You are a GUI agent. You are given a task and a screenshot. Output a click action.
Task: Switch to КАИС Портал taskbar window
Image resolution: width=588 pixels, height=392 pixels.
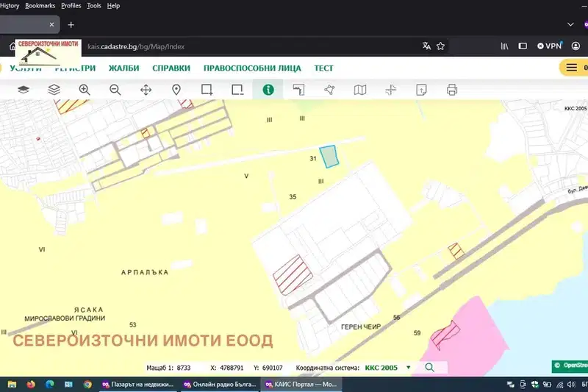301,385
